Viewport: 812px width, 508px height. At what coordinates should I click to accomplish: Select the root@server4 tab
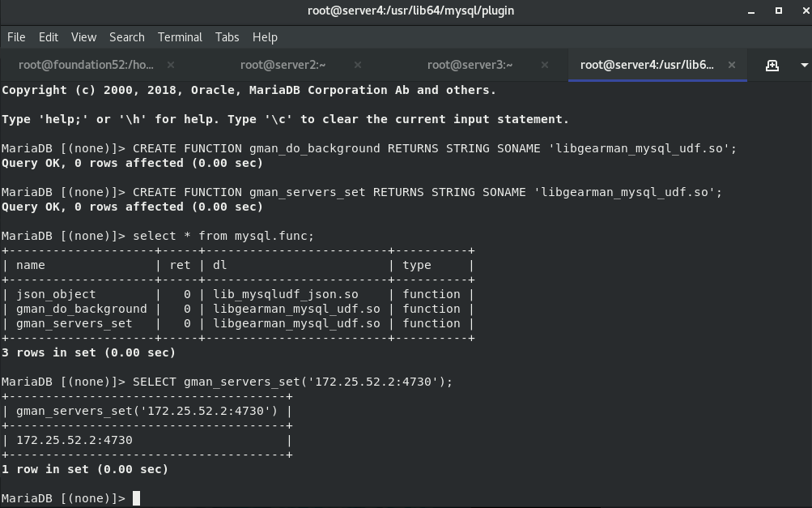point(647,65)
